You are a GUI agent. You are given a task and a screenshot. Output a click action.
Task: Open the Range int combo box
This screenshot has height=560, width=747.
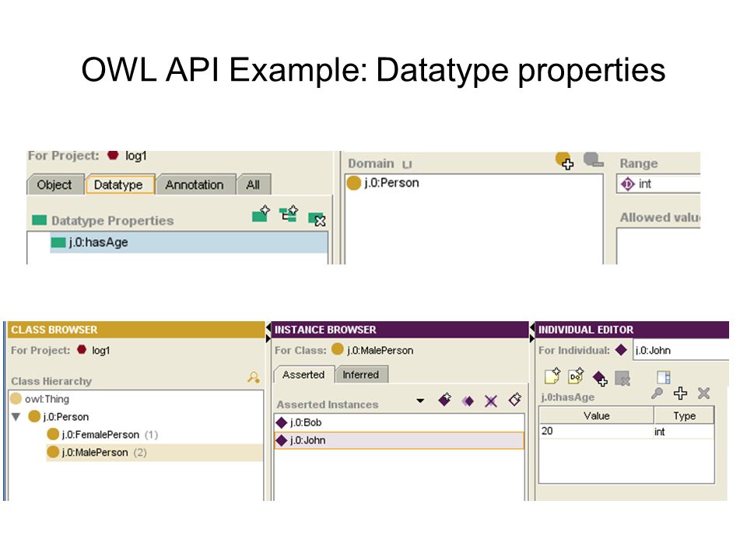tap(658, 184)
